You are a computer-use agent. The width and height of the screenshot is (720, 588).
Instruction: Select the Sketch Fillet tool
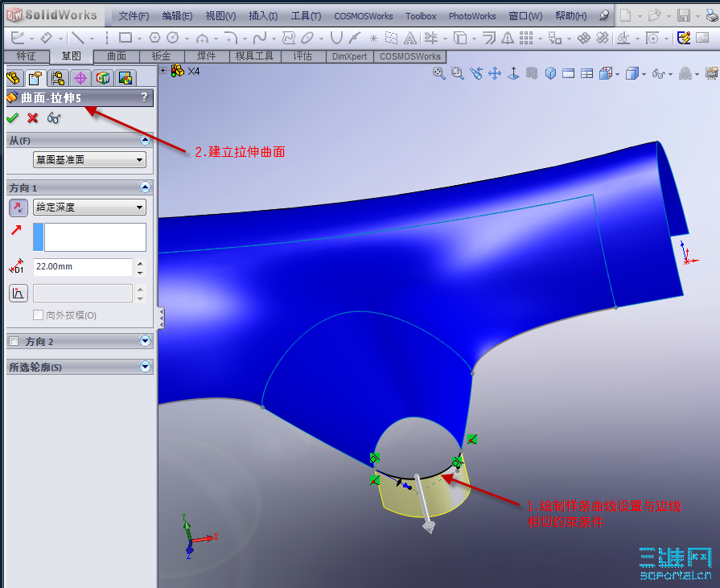coord(231,38)
